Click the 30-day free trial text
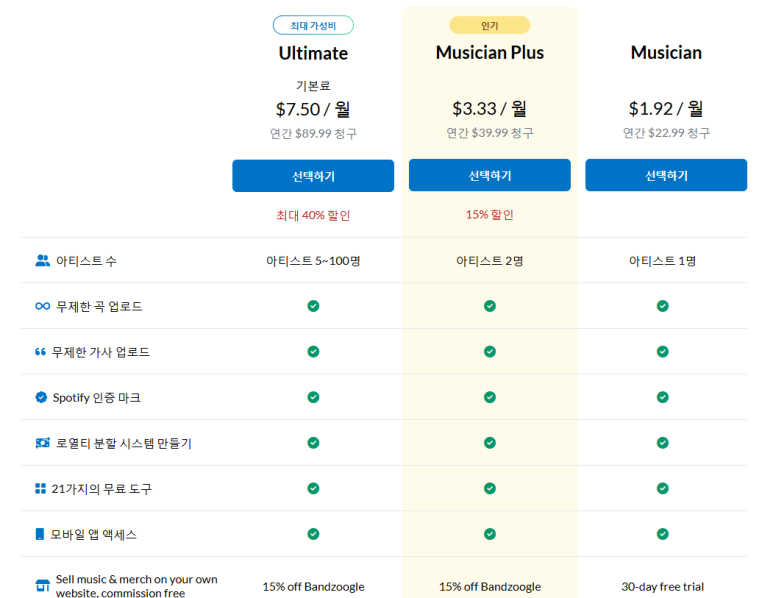This screenshot has width=773, height=598. pos(663,587)
